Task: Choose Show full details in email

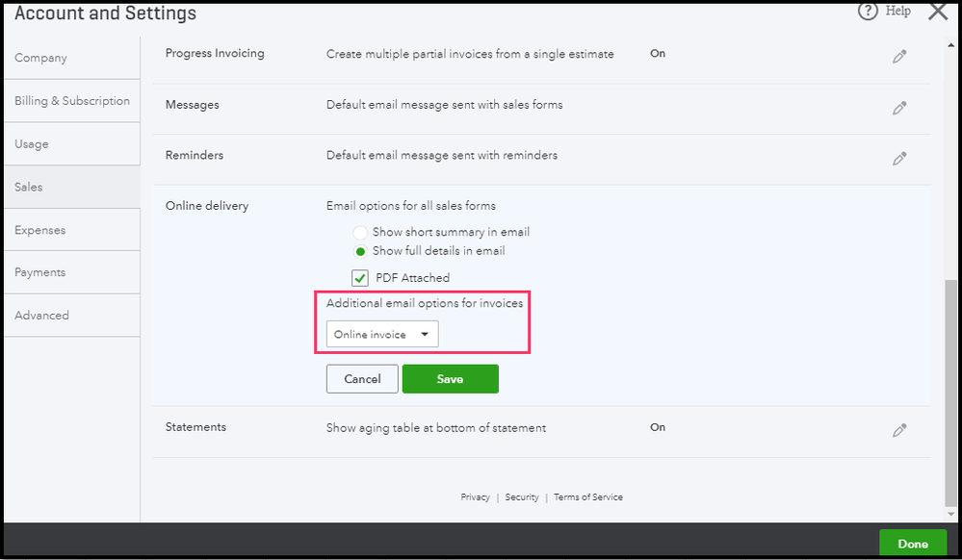Action: coord(360,251)
